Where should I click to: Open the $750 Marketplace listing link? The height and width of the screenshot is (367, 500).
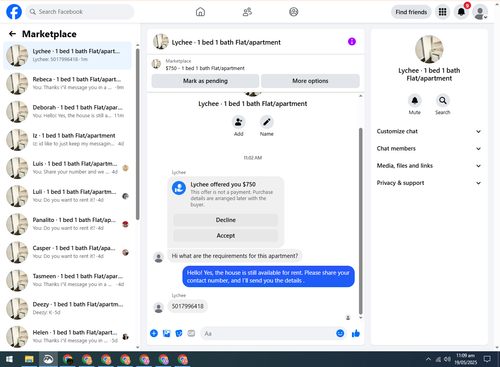(205, 68)
